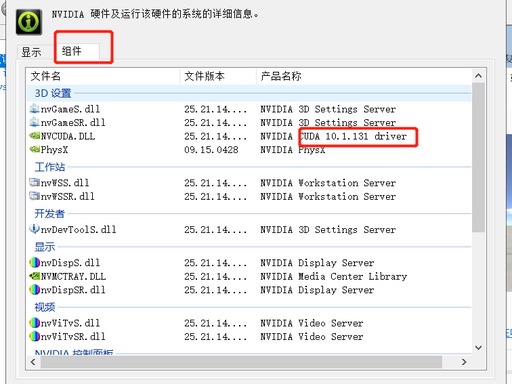Click the vertical scrollbar up arrow
The width and height of the screenshot is (512, 384).
[478, 76]
